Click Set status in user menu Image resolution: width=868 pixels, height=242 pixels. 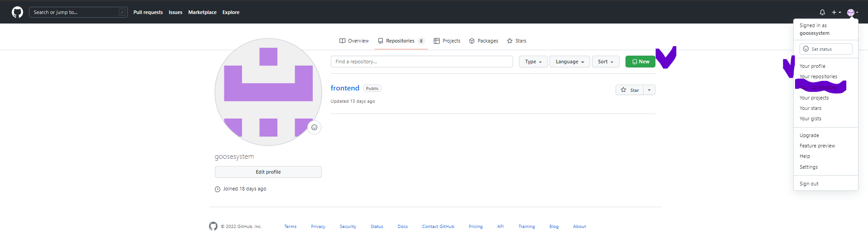pos(826,49)
